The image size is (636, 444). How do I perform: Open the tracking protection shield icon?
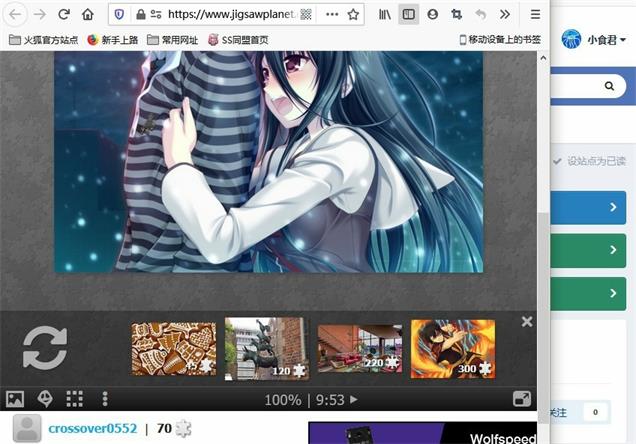coord(119,15)
